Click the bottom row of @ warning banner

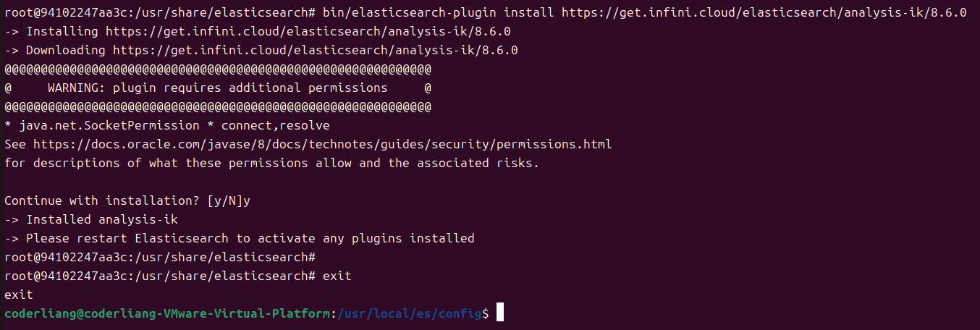click(x=218, y=107)
